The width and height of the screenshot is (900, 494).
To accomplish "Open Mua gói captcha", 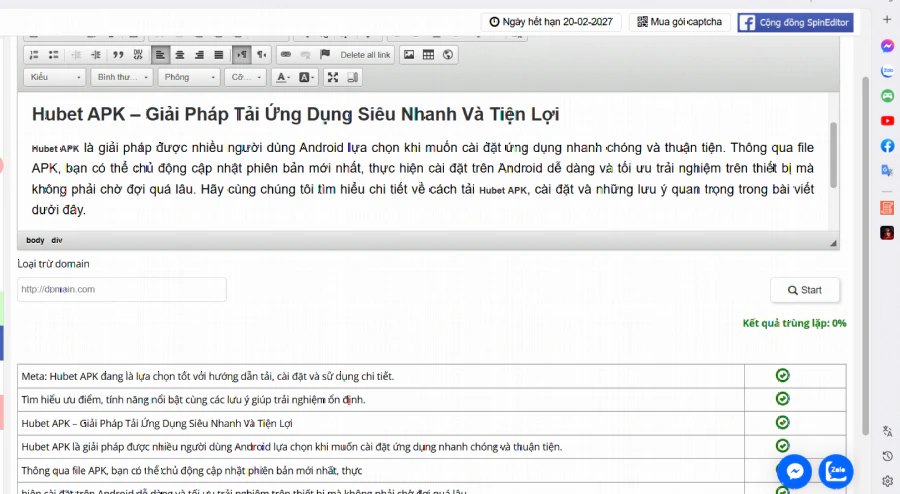I will tap(680, 22).
